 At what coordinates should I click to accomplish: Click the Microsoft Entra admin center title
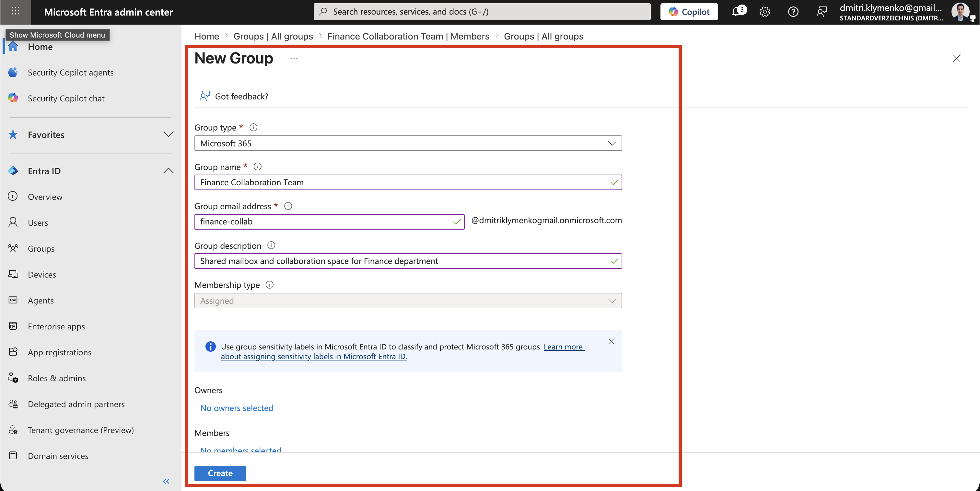(x=109, y=12)
